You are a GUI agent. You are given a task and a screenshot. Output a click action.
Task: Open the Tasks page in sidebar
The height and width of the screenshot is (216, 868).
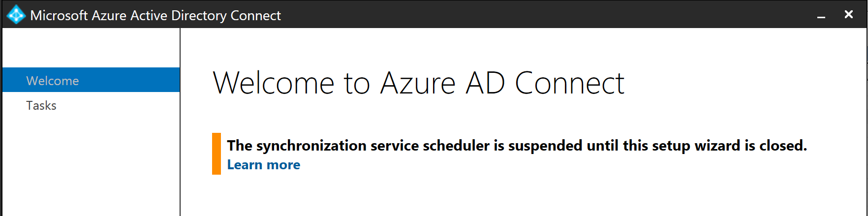pyautogui.click(x=41, y=105)
